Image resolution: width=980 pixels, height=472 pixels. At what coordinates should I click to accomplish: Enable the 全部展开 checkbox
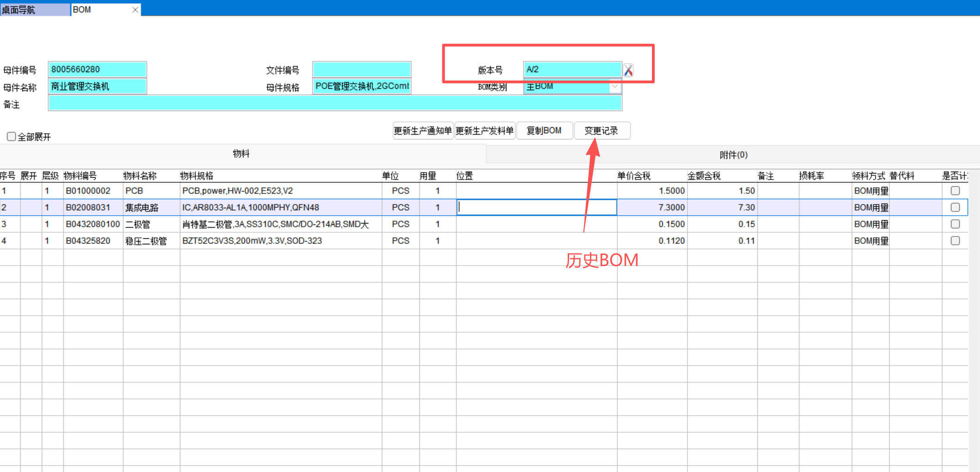click(12, 137)
